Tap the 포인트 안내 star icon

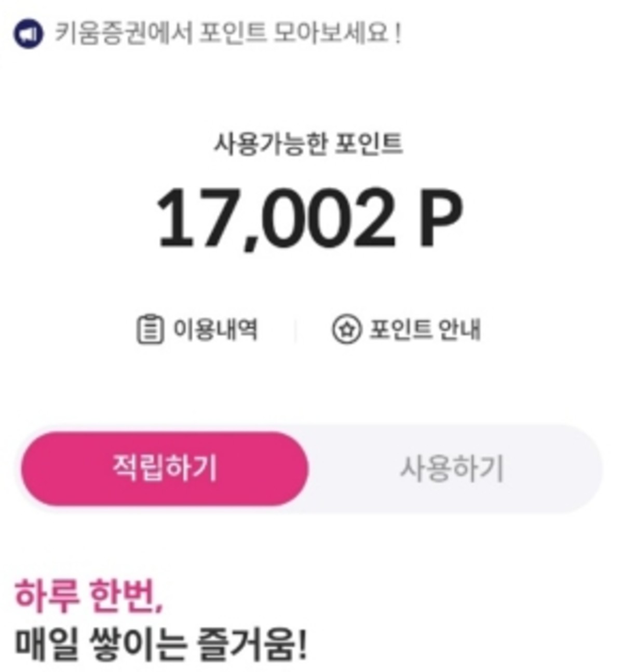click(346, 329)
